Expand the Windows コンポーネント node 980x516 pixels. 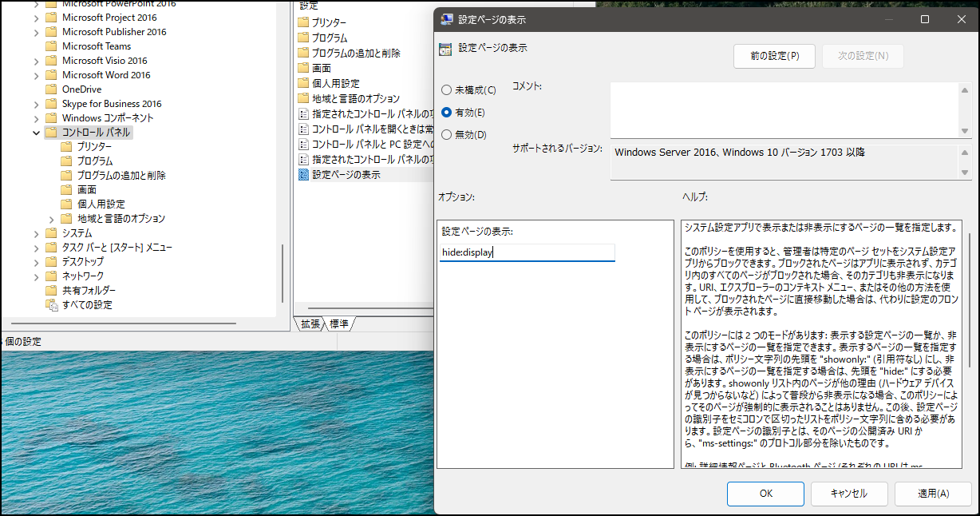pyautogui.click(x=36, y=117)
